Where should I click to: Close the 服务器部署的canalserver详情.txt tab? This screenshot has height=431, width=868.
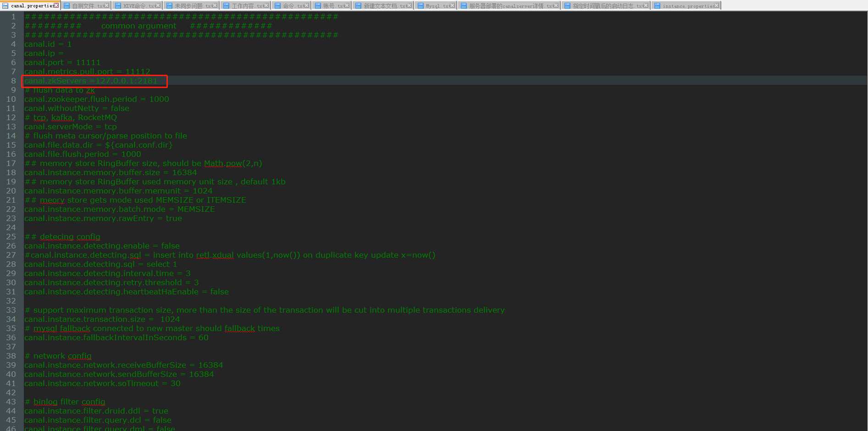[556, 6]
